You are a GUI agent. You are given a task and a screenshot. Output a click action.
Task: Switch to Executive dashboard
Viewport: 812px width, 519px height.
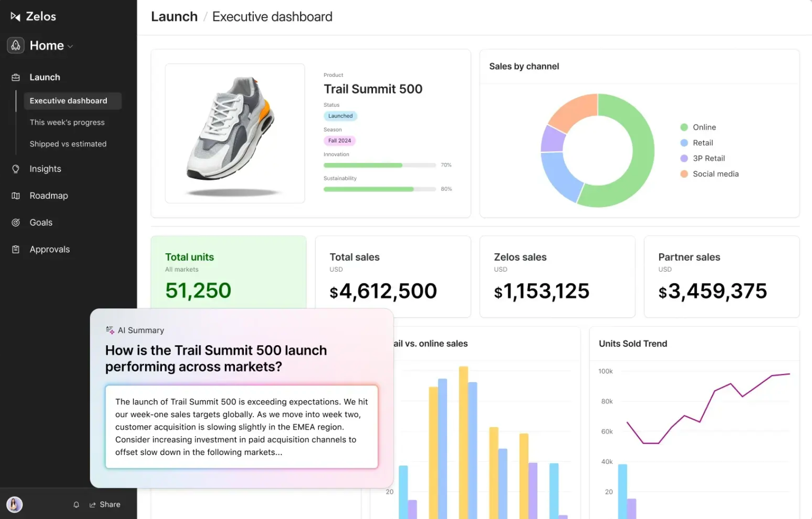68,100
